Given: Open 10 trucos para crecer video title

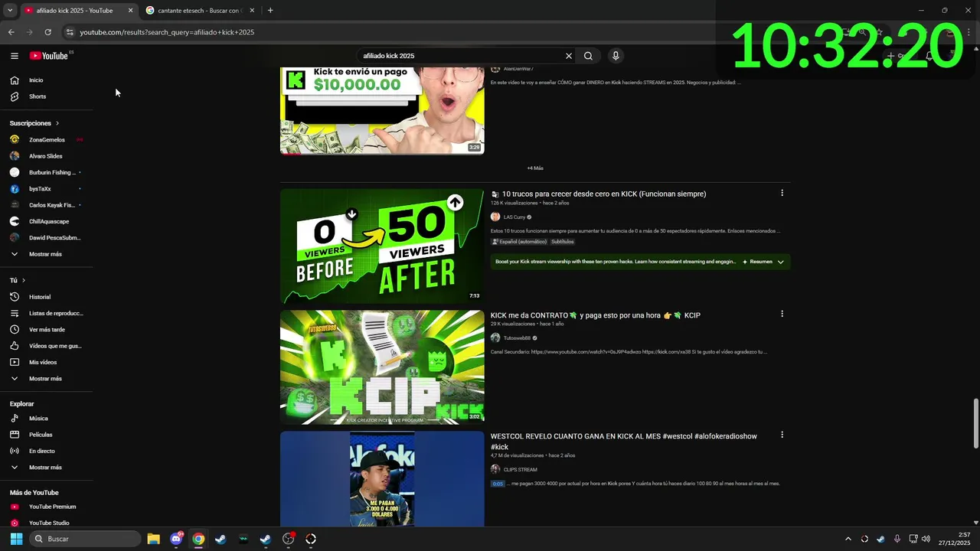Looking at the screenshot, I should 604,194.
